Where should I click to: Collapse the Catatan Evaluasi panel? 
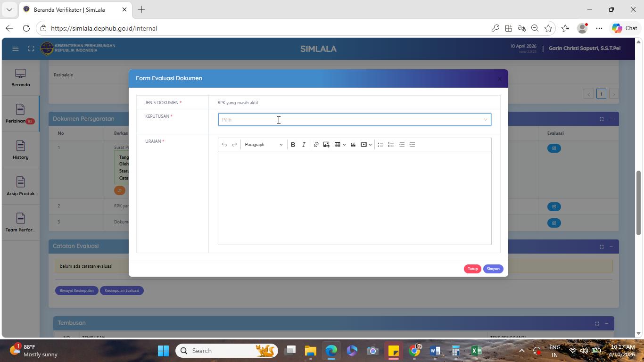611,247
